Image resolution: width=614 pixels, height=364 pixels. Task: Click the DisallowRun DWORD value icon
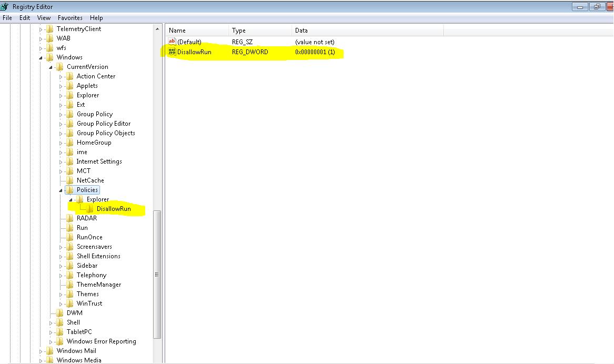click(172, 52)
